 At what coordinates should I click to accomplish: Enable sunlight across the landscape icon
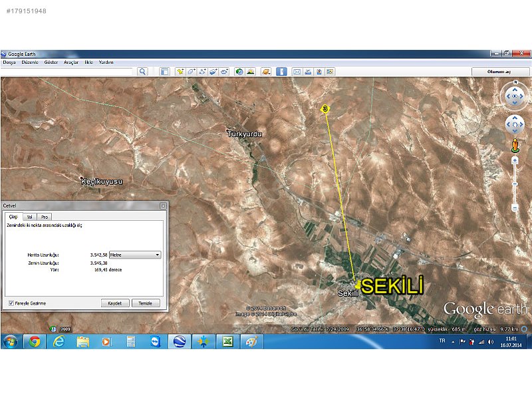click(251, 72)
